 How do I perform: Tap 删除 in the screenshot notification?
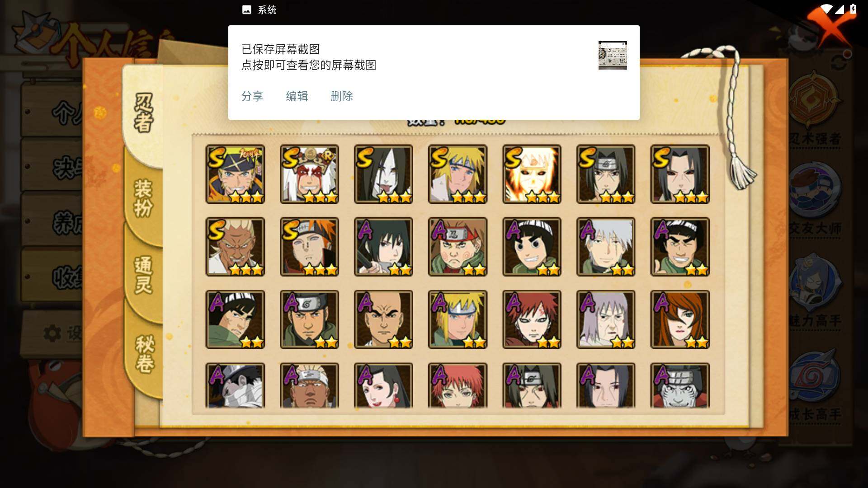342,96
